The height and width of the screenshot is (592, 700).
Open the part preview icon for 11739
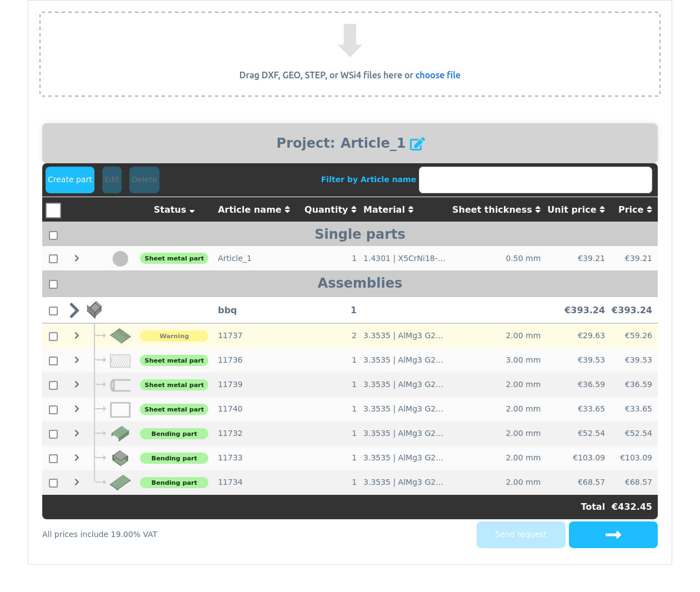(120, 385)
